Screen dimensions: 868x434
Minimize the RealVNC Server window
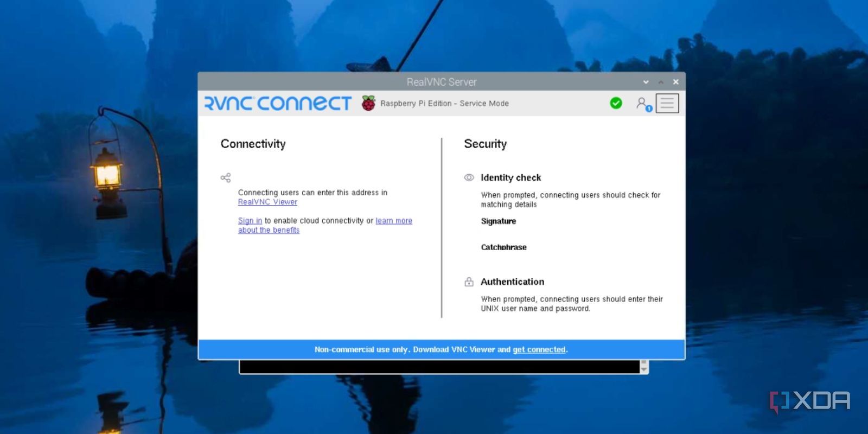point(646,82)
